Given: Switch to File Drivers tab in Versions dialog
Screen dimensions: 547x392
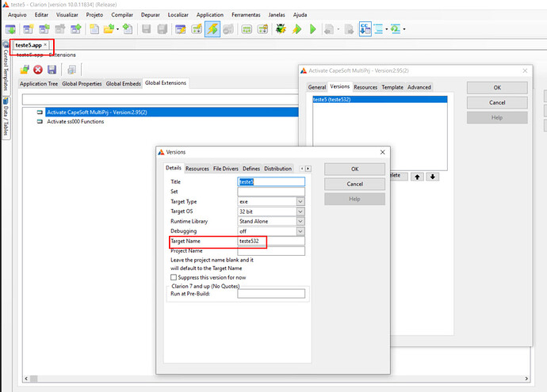Looking at the screenshot, I should [226, 169].
